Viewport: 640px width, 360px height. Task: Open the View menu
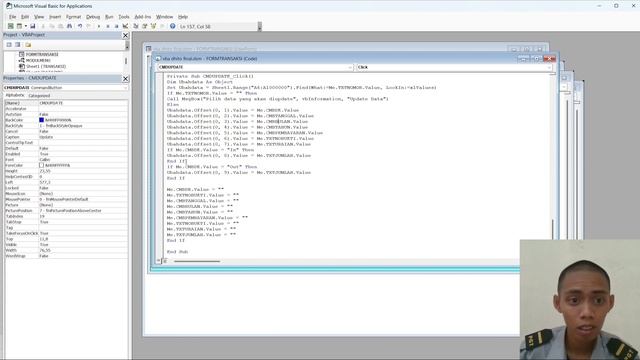pyautogui.click(x=39, y=17)
